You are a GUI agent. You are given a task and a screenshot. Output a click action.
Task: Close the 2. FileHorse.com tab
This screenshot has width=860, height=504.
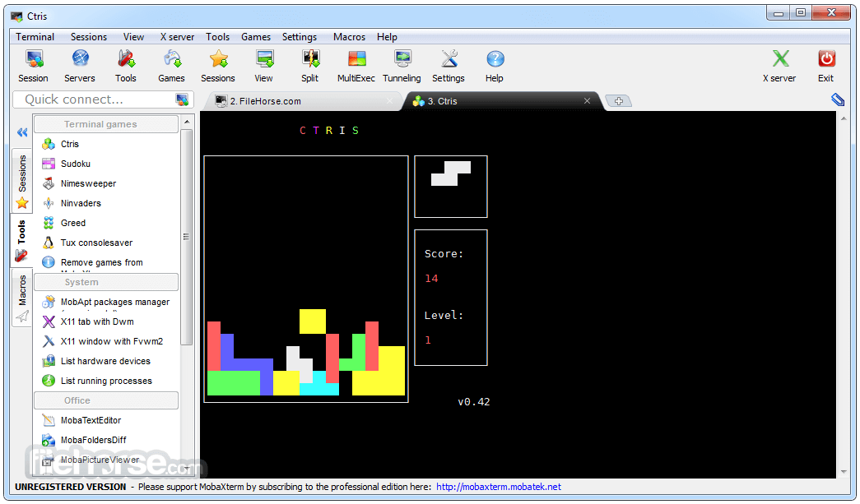click(389, 101)
